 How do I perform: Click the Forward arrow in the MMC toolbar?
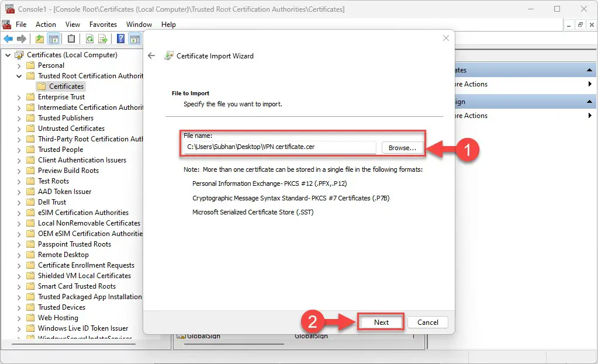(22, 39)
